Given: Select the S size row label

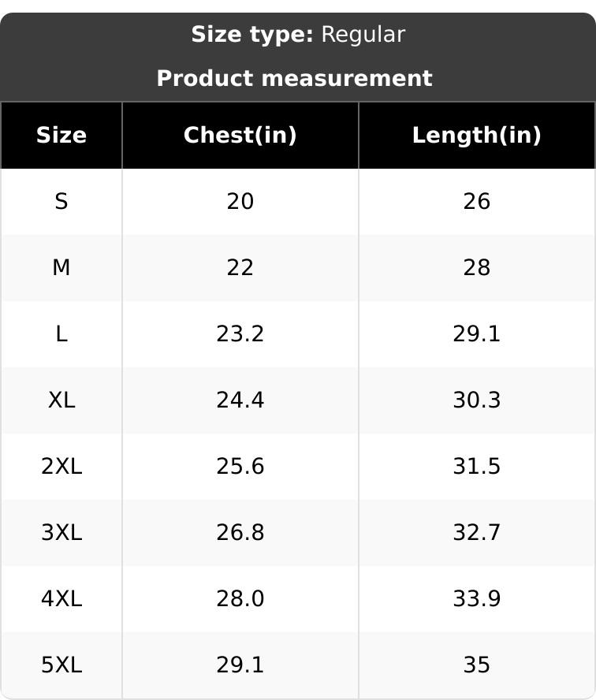Looking at the screenshot, I should [x=61, y=202].
